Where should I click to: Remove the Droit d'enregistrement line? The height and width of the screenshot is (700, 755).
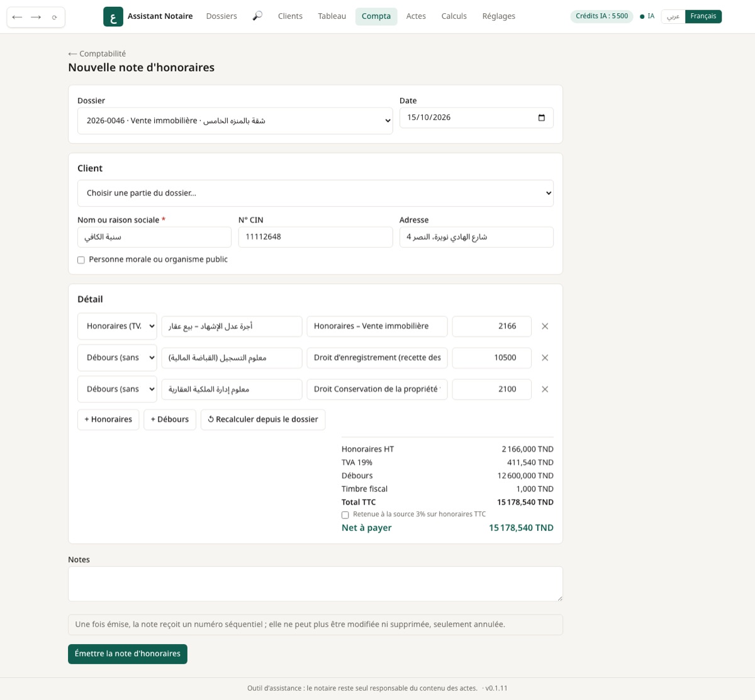545,358
